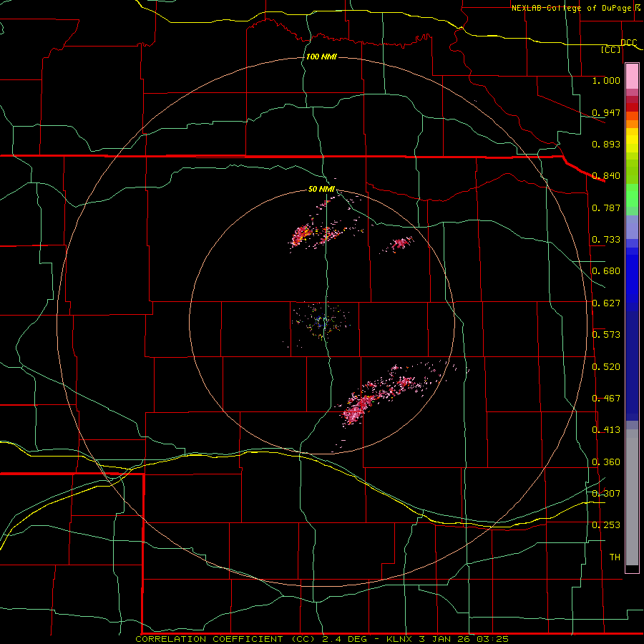Click the 0.680 scale value
The image size is (644, 644).
click(x=606, y=271)
